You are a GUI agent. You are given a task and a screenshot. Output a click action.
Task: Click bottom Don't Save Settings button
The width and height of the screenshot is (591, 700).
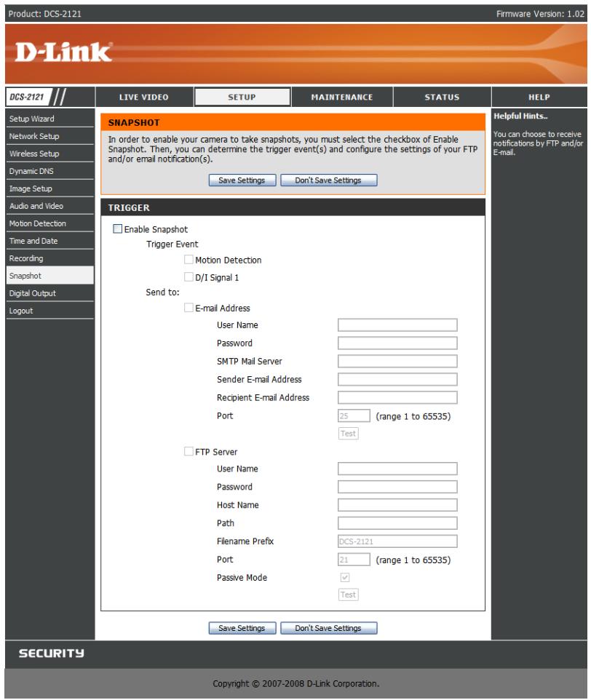coord(328,628)
